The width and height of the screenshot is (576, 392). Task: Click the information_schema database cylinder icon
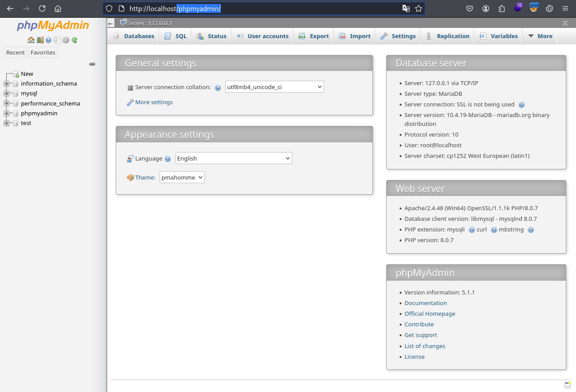click(x=16, y=84)
